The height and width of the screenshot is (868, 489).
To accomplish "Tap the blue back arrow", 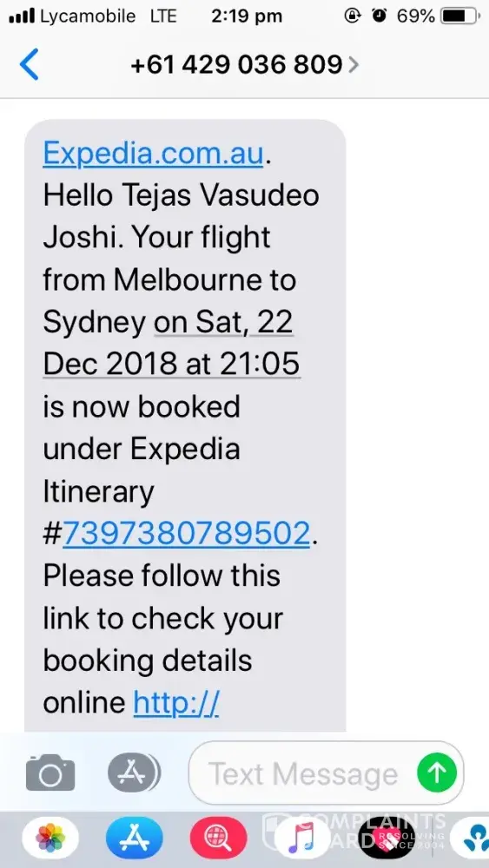I will coord(30,64).
